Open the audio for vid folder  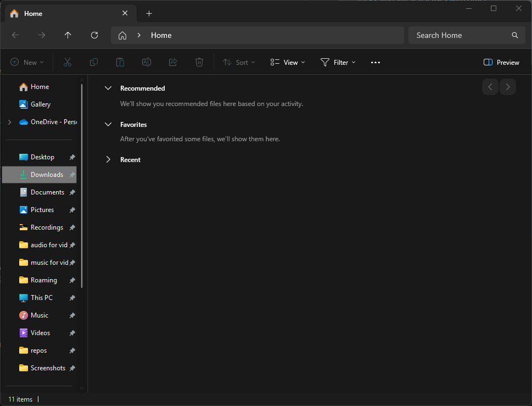40,245
